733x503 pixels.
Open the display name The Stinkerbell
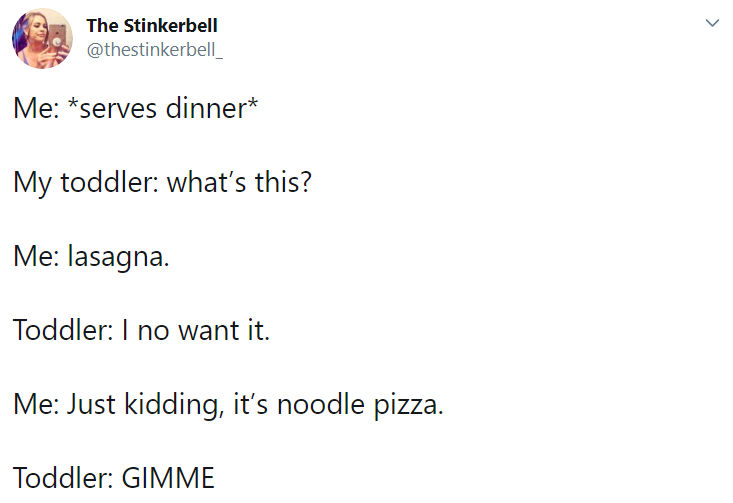point(152,26)
